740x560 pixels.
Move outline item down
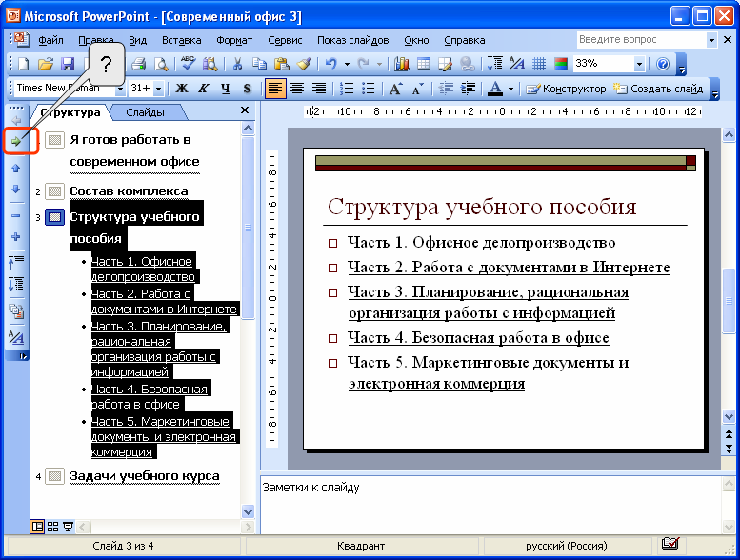(15, 190)
